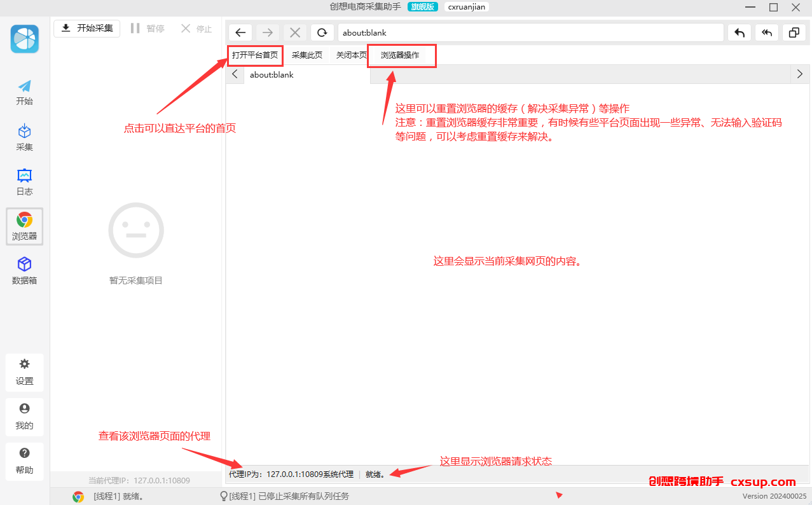Open the 开始 sidebar page
The image size is (812, 505).
click(24, 92)
